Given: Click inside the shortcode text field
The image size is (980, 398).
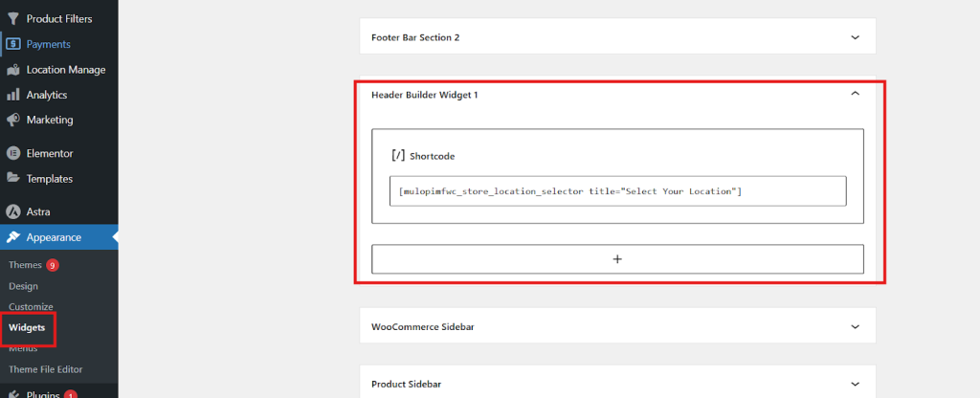Looking at the screenshot, I should pyautogui.click(x=617, y=191).
